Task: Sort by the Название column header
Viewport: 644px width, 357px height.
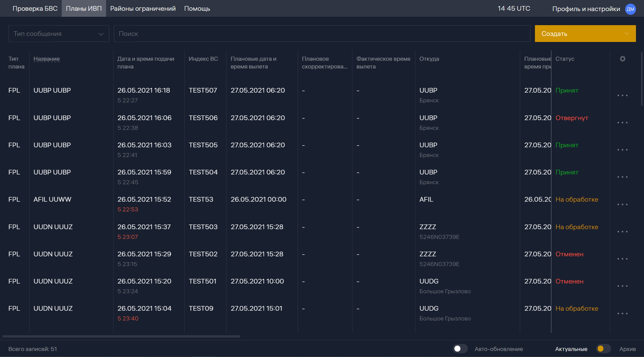Action: pyautogui.click(x=47, y=59)
